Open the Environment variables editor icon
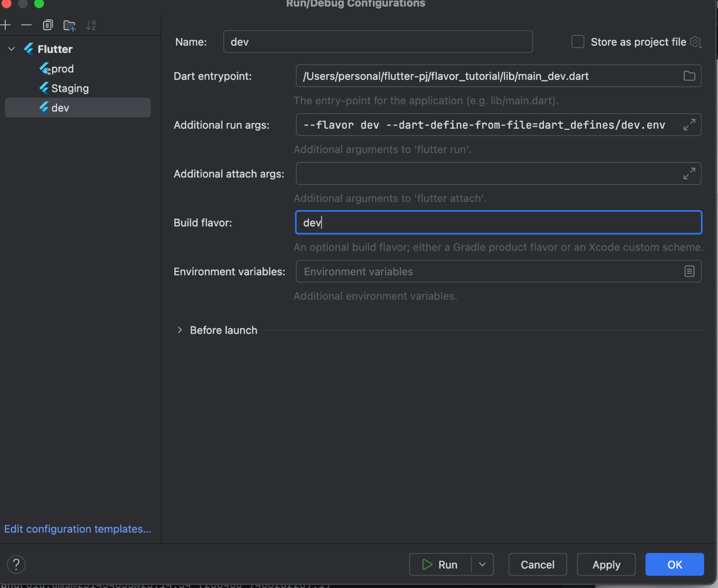 coord(689,271)
